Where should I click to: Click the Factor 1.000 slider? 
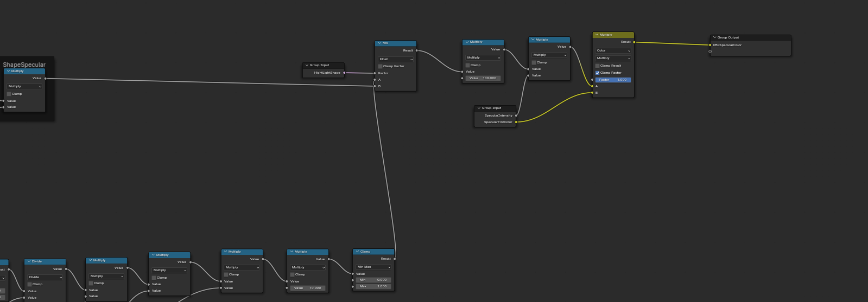(613, 80)
